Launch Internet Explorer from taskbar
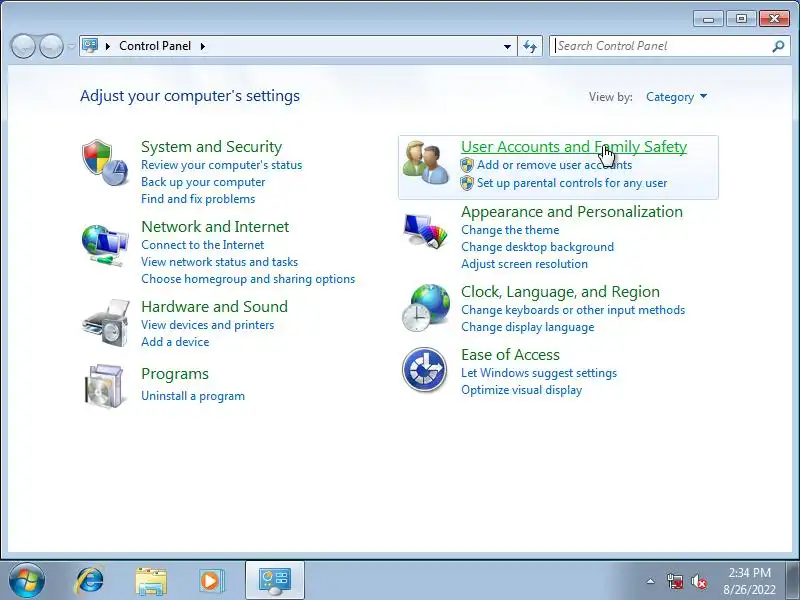 [90, 581]
